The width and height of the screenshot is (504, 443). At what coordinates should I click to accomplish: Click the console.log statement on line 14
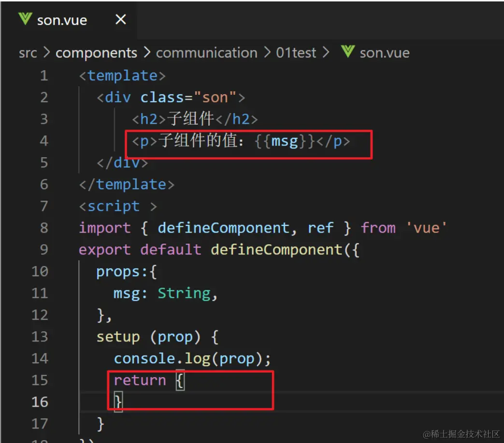click(192, 358)
